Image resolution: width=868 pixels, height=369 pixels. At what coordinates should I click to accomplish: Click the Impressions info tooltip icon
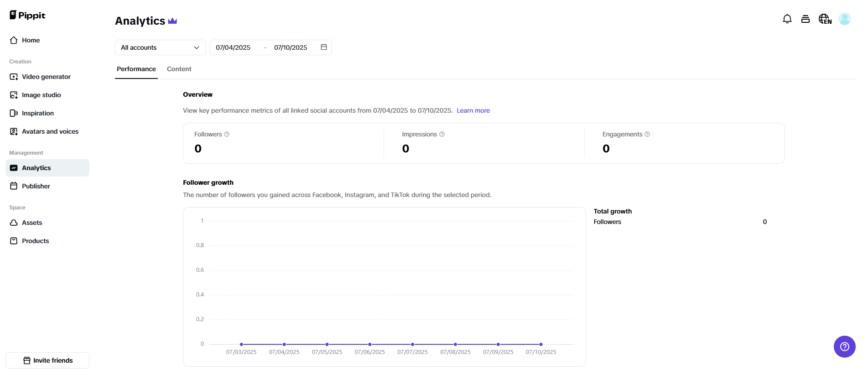(x=442, y=134)
